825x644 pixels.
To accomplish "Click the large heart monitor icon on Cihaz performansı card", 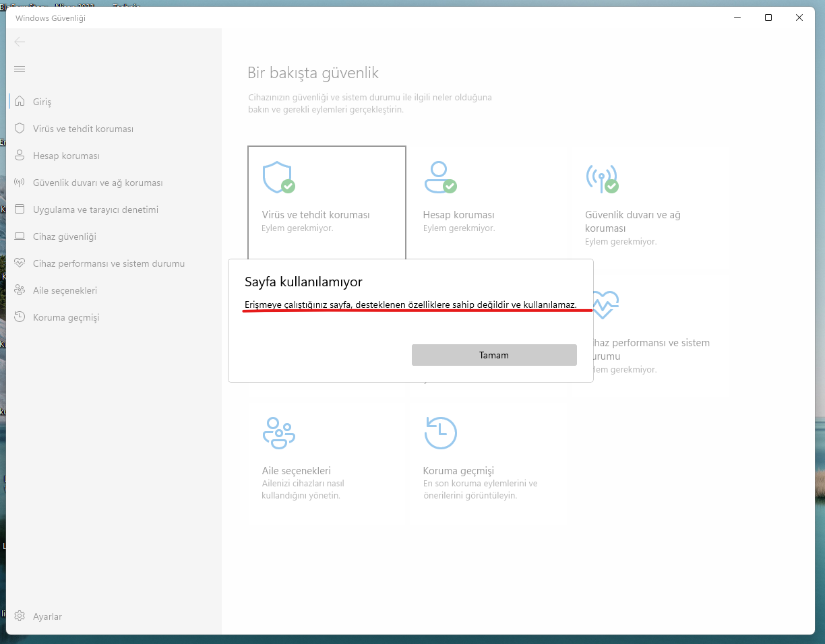I will (606, 304).
